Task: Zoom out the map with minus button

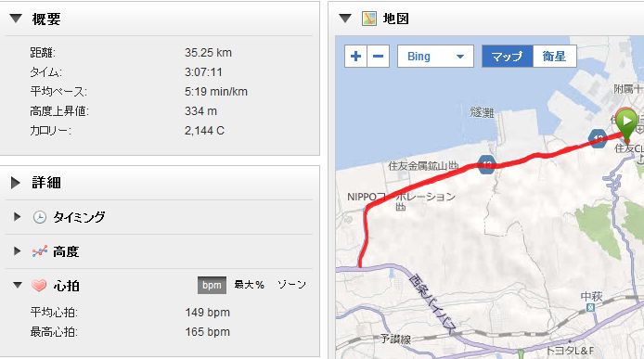Action: 379,56
